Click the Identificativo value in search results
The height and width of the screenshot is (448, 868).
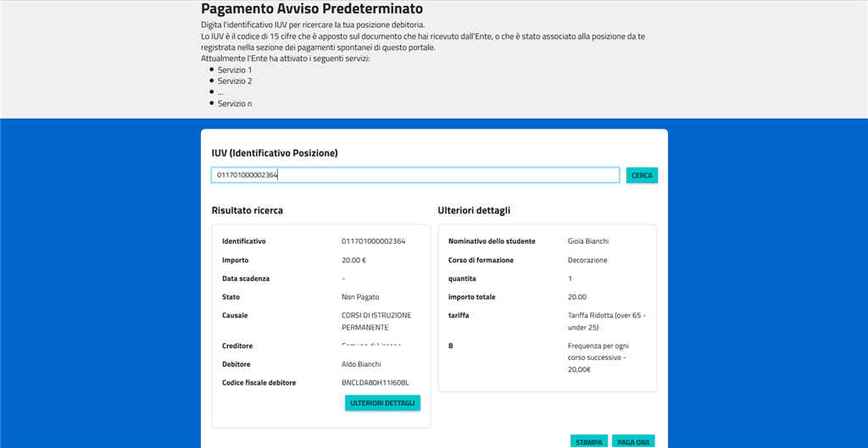coord(373,241)
